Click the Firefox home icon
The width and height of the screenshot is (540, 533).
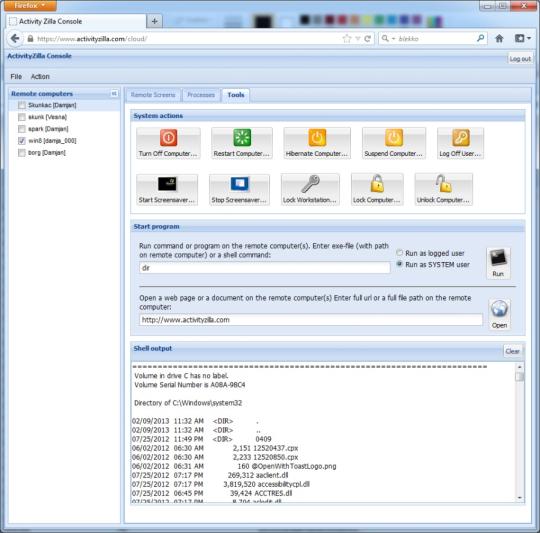point(499,39)
